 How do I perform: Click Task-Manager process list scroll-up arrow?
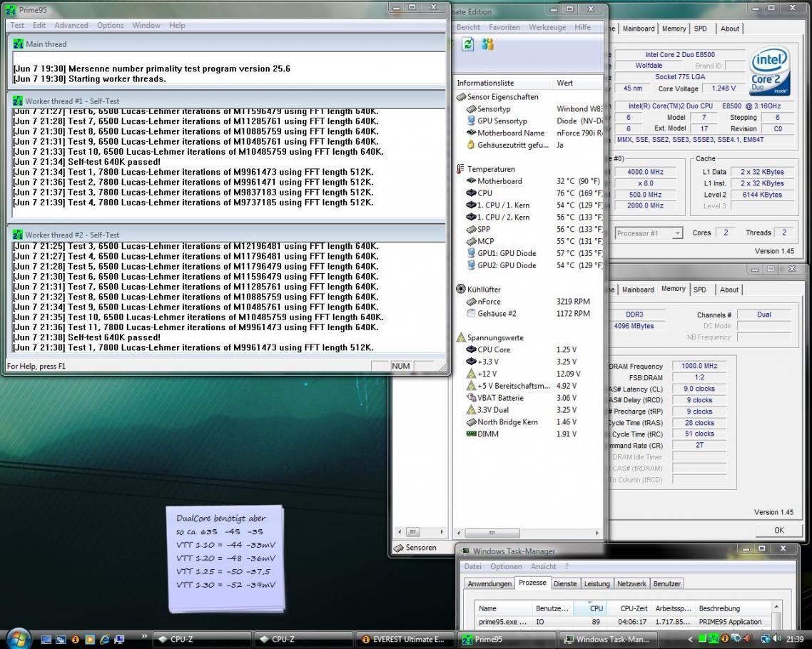pyautogui.click(x=776, y=606)
